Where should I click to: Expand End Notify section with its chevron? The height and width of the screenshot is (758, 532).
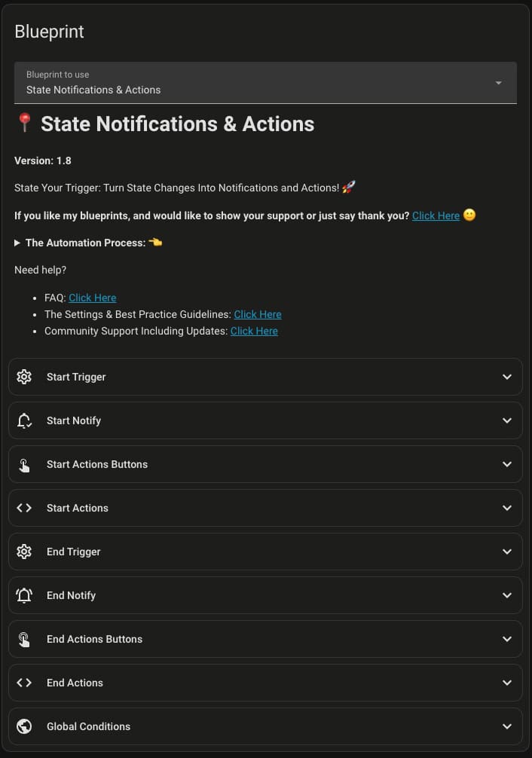click(507, 595)
